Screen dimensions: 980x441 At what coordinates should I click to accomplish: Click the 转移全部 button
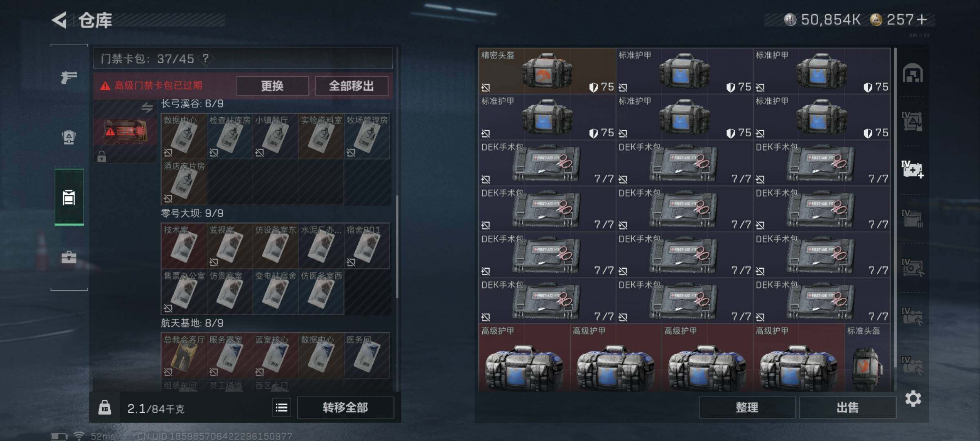(x=345, y=408)
